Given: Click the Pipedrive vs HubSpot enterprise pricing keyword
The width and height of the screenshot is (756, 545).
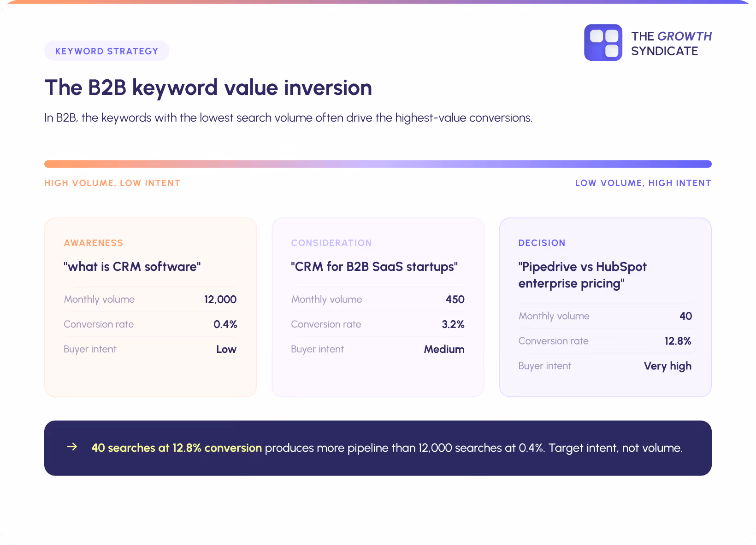Looking at the screenshot, I should point(583,275).
